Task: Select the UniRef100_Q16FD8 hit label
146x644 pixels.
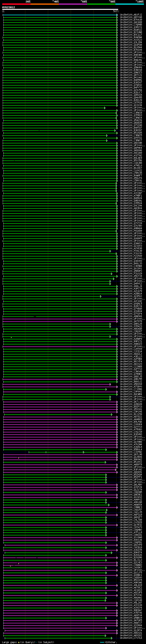Action: [x=131, y=45]
